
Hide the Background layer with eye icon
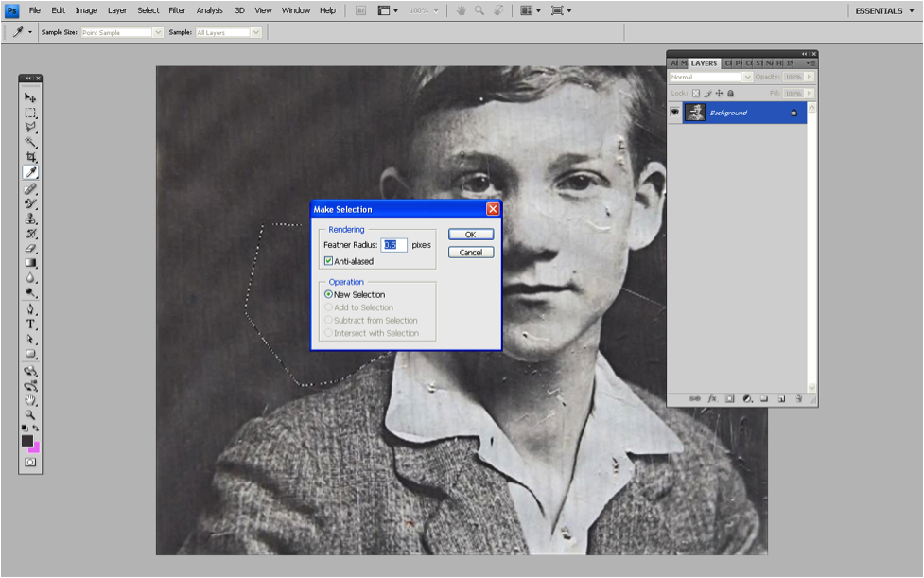tap(675, 113)
